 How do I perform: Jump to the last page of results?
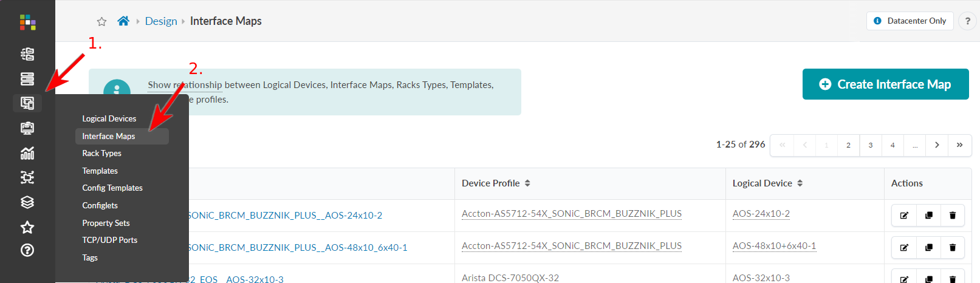(x=959, y=145)
